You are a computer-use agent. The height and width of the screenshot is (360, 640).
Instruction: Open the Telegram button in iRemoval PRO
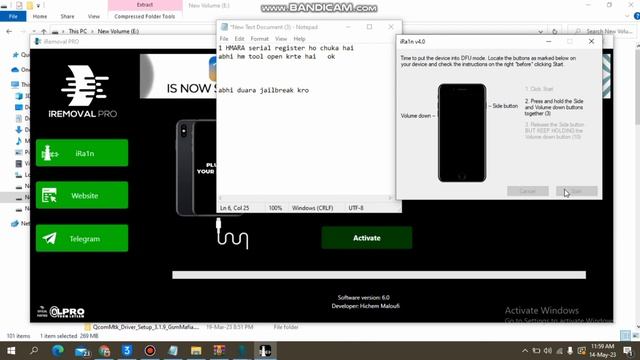(82, 238)
